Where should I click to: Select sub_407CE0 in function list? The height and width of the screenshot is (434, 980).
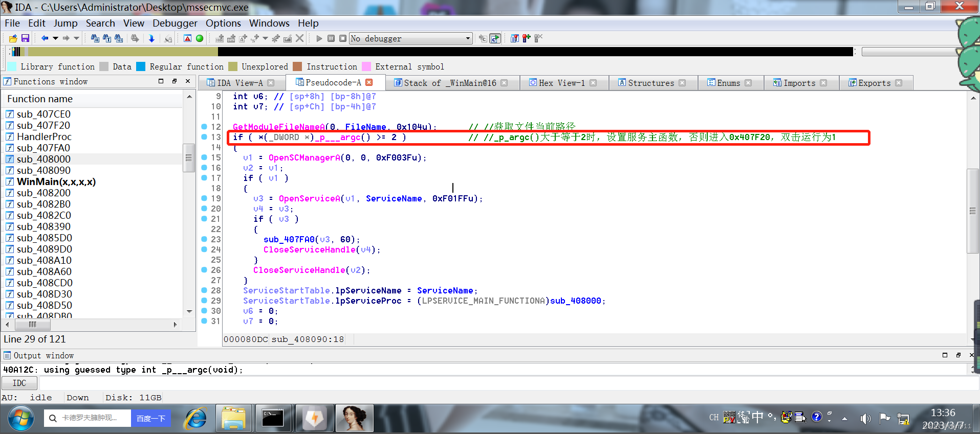(x=43, y=114)
